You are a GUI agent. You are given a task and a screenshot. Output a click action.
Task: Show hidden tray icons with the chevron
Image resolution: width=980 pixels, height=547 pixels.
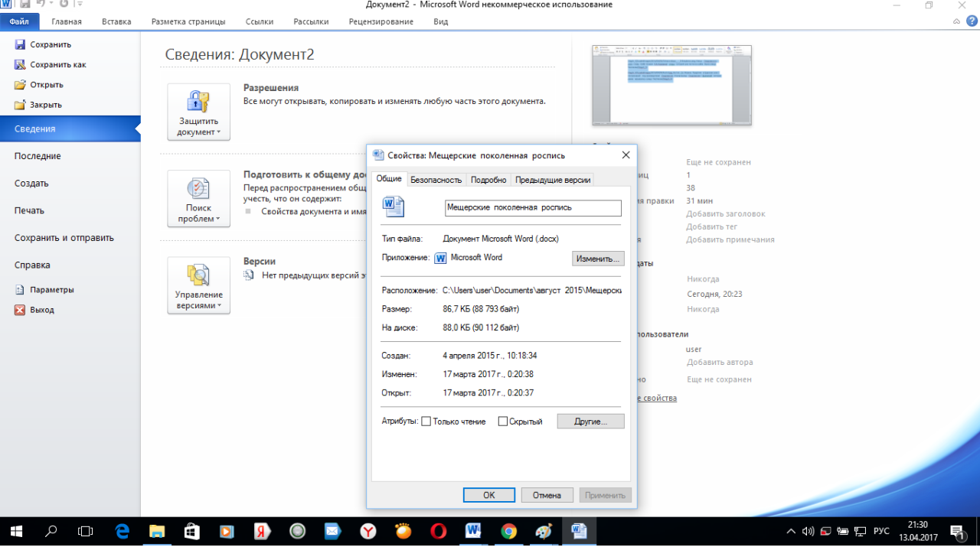click(x=791, y=531)
